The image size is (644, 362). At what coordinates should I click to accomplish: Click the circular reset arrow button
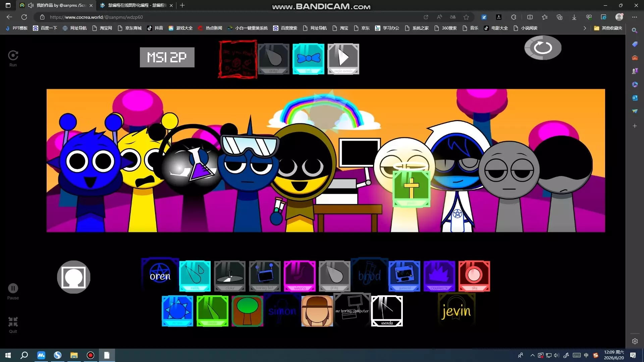pyautogui.click(x=543, y=48)
